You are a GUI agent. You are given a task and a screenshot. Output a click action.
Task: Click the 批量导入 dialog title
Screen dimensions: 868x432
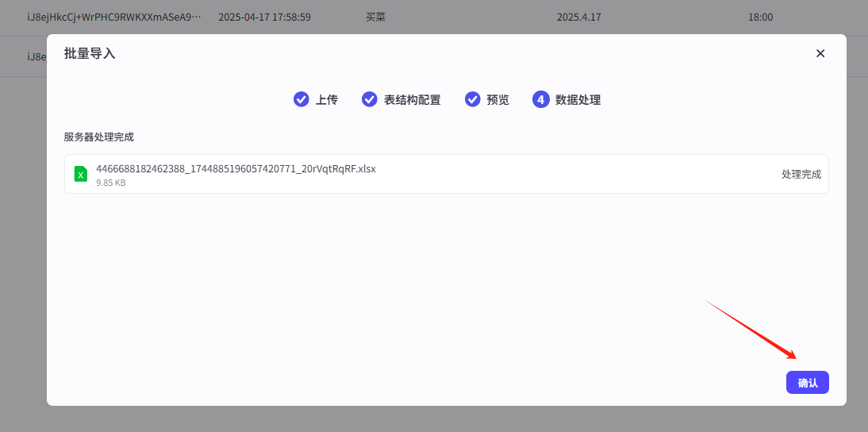click(x=90, y=53)
